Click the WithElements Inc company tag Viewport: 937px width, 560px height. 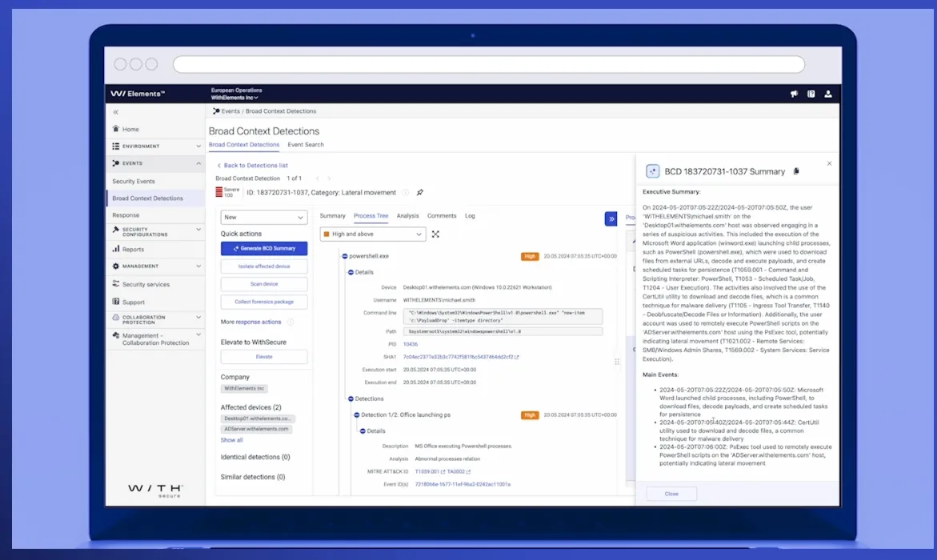pos(244,389)
